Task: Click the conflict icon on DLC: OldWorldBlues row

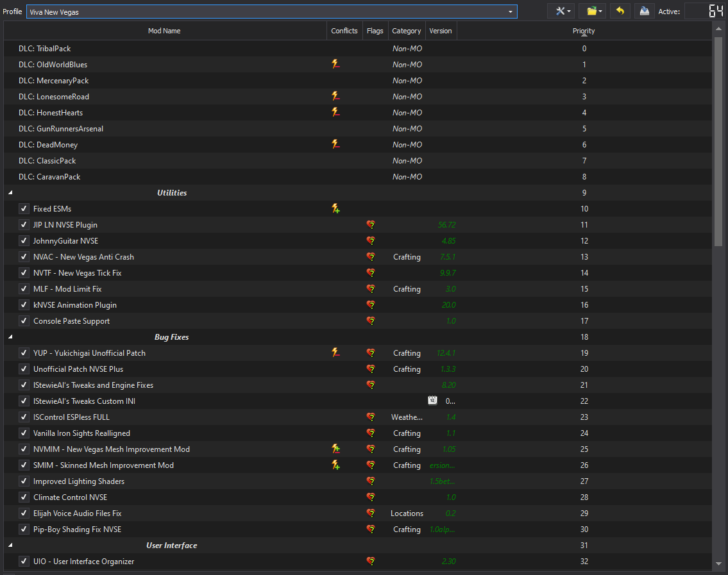Action: [x=335, y=65]
